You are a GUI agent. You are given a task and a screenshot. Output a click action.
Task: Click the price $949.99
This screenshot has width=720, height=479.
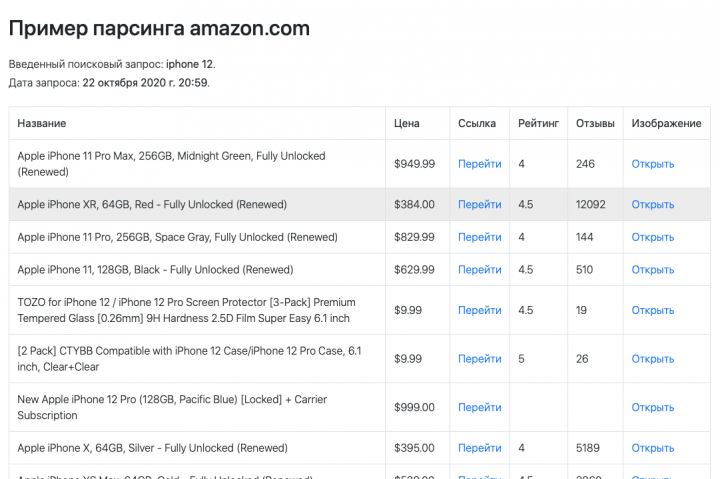coord(414,164)
